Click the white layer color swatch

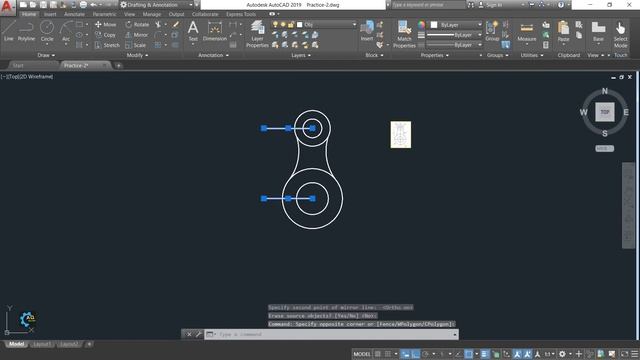click(x=300, y=25)
